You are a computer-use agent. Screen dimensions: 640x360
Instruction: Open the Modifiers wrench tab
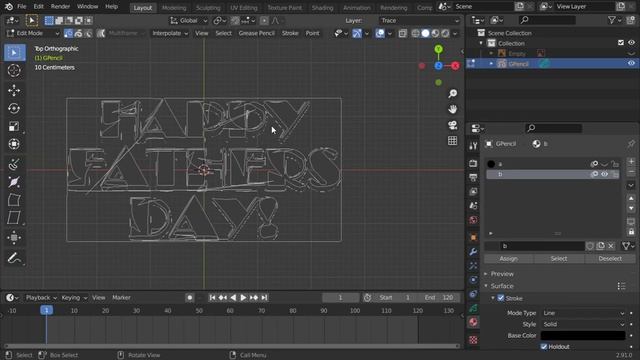point(473,251)
